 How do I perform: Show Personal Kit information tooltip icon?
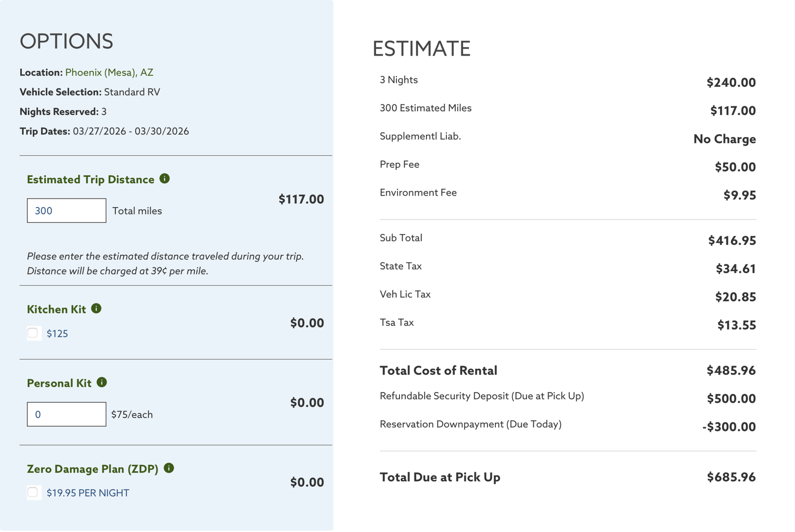point(102,382)
